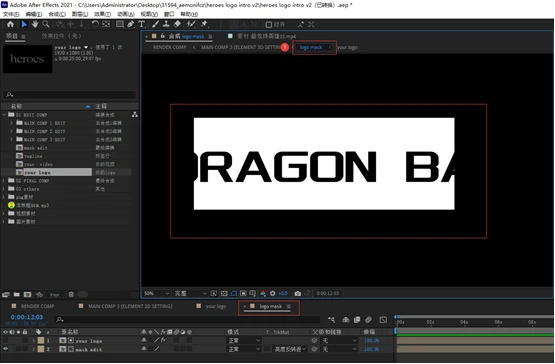Select the Eraser tool
Viewport: 555px width, 364px height.
(x=177, y=24)
